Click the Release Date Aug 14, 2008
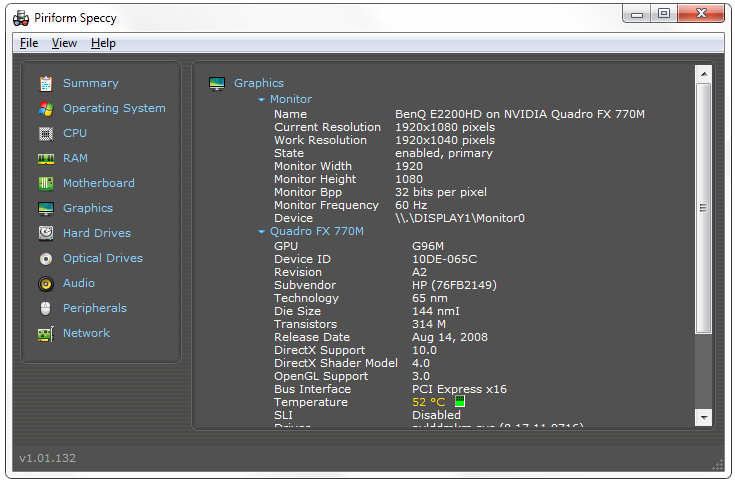 tap(450, 337)
